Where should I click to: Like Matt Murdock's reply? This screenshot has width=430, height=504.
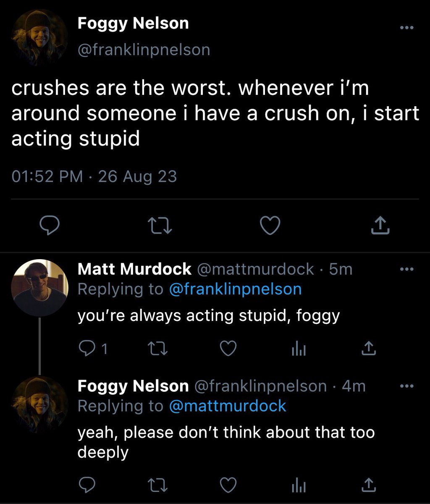[229, 348]
